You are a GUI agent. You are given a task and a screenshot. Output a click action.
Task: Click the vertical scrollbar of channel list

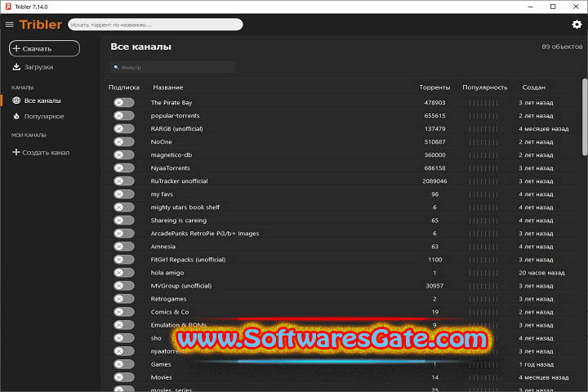click(x=584, y=117)
